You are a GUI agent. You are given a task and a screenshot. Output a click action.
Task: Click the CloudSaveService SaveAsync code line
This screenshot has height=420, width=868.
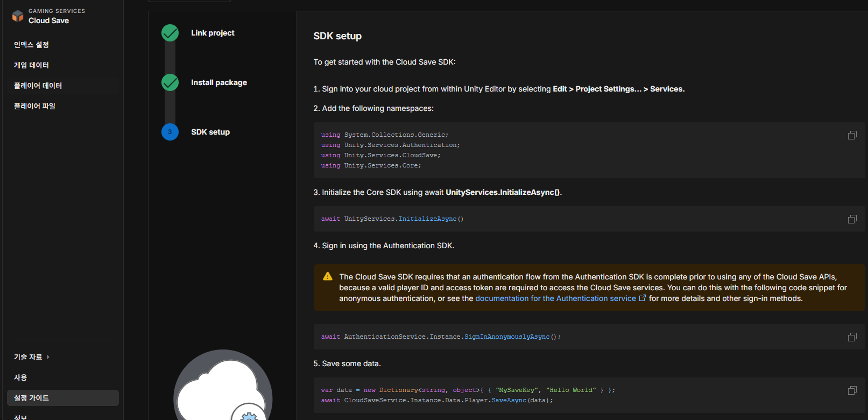pos(437,400)
